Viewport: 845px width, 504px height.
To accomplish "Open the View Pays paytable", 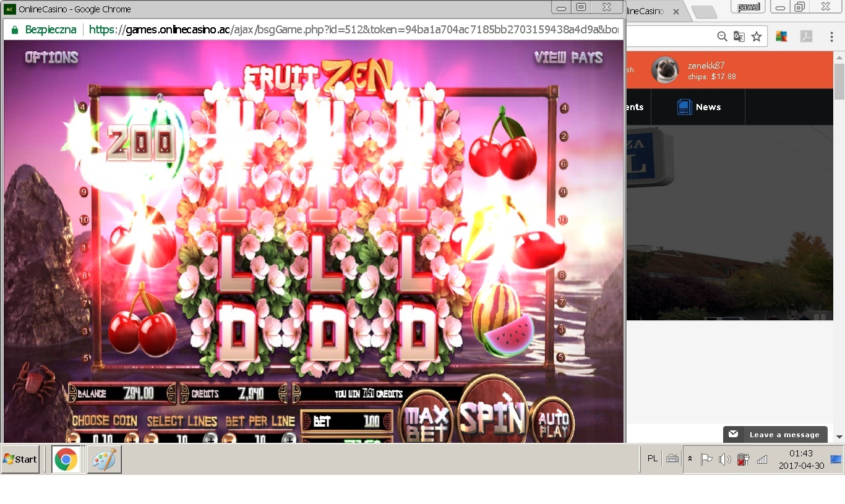I will 568,58.
